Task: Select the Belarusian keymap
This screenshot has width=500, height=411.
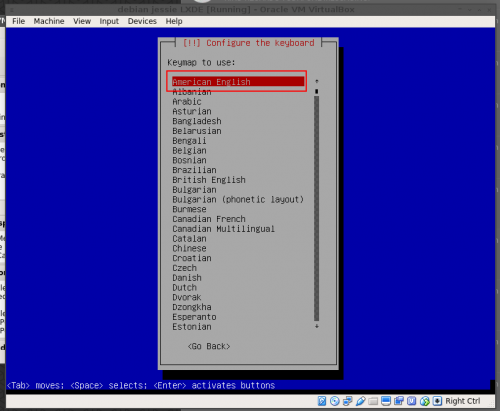Action: pyautogui.click(x=197, y=131)
